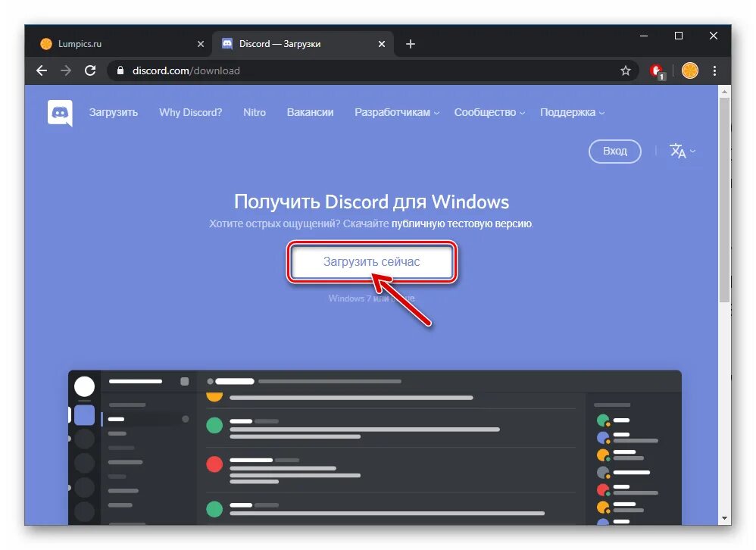Open the Chrome three-dot menu
Viewport: 756px width, 550px height.
[x=714, y=71]
